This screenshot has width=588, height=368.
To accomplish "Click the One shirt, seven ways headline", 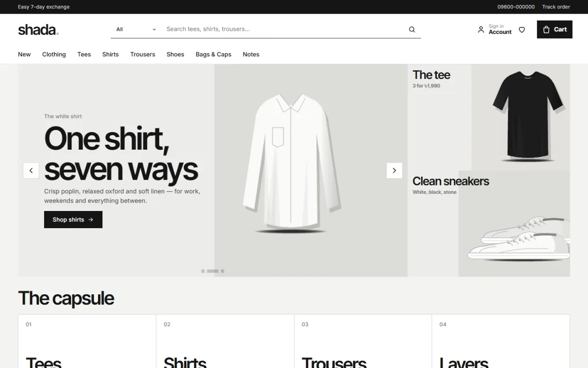I will [x=121, y=154].
